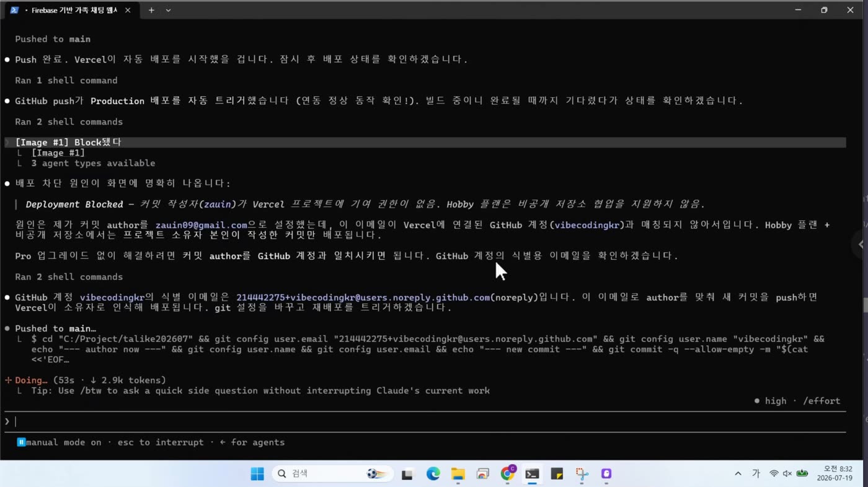868x487 pixels.
Task: Close the Firebase terminal tab
Action: (128, 10)
